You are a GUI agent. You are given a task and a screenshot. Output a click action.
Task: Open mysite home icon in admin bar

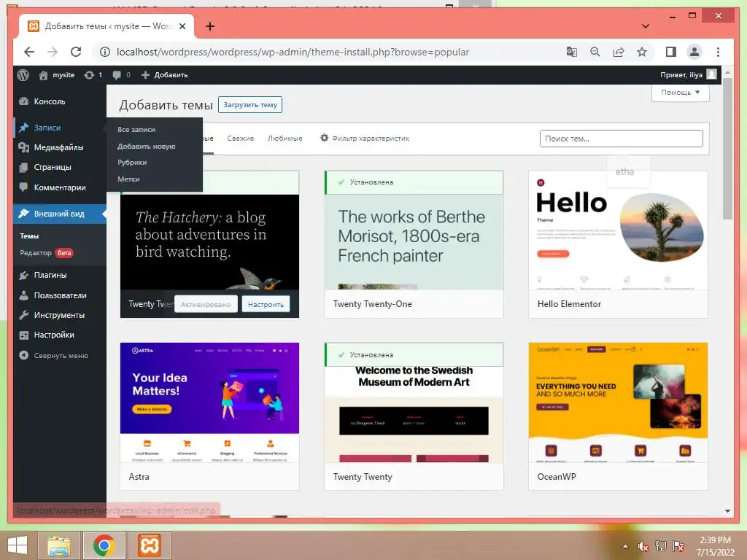tap(43, 75)
